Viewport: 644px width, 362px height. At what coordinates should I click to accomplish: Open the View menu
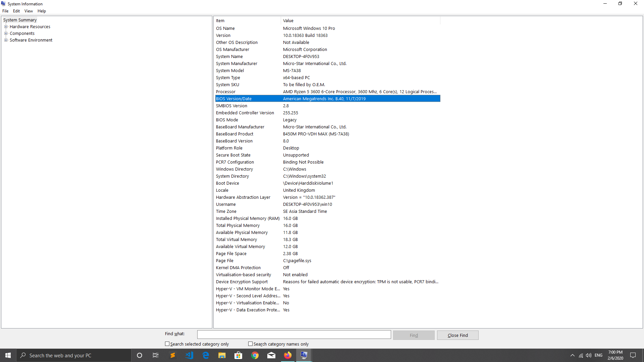click(29, 11)
